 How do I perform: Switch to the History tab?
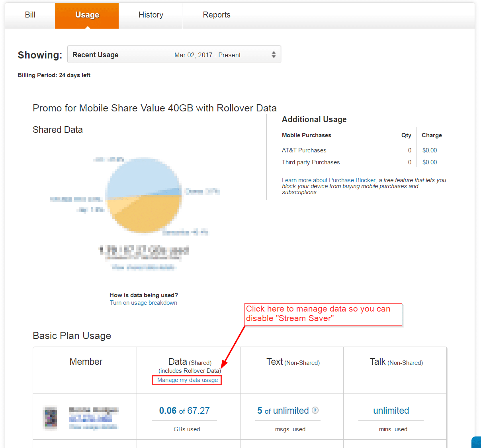pos(151,15)
